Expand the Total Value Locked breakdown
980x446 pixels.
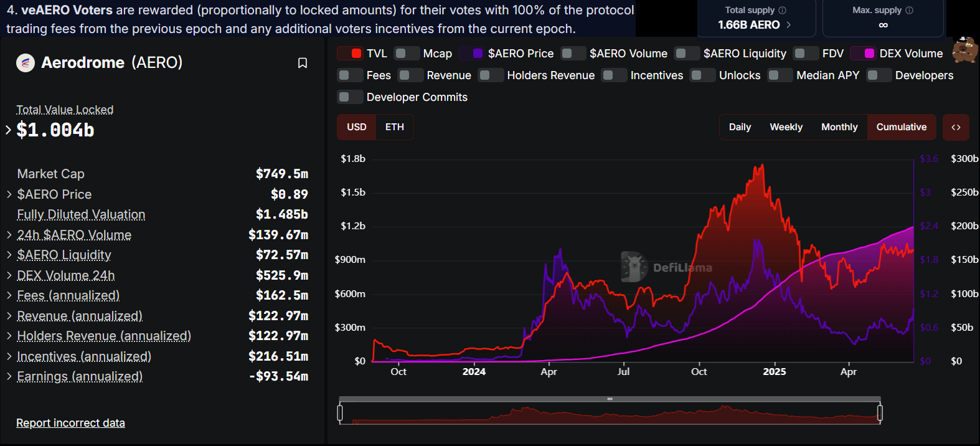[x=8, y=130]
